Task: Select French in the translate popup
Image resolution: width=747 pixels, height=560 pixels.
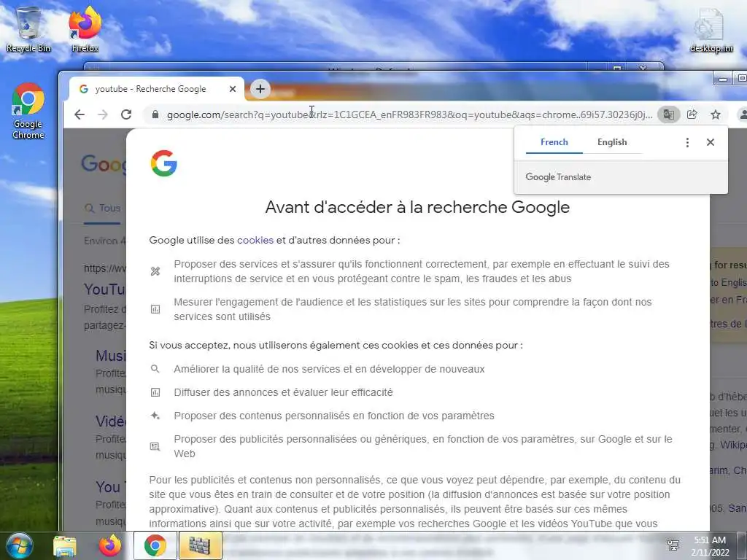Action: pyautogui.click(x=554, y=142)
